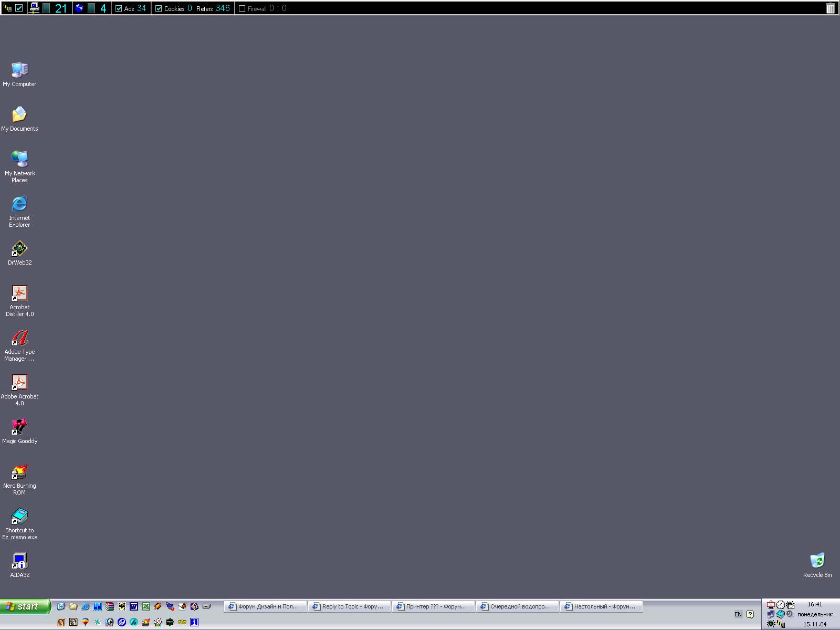Click the help balloon icon beside EN

[x=750, y=614]
